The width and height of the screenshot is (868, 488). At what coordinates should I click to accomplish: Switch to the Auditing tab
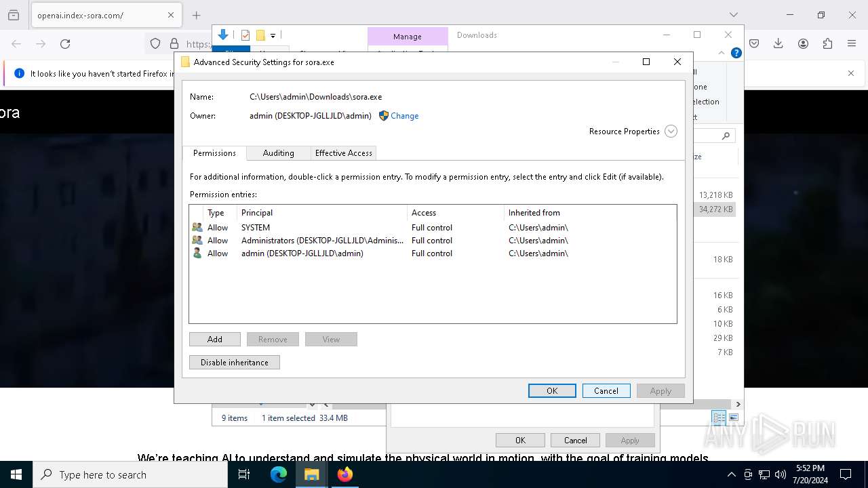(278, 153)
